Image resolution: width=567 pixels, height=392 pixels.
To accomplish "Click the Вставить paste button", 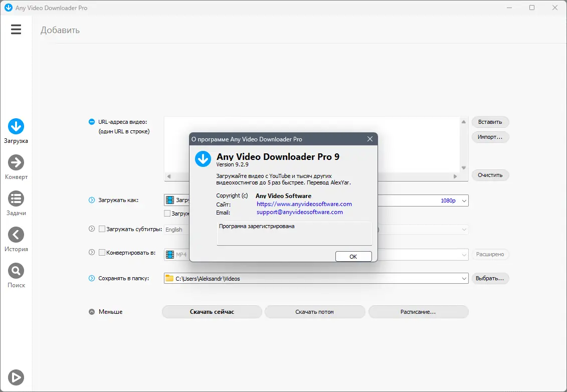I will click(490, 122).
